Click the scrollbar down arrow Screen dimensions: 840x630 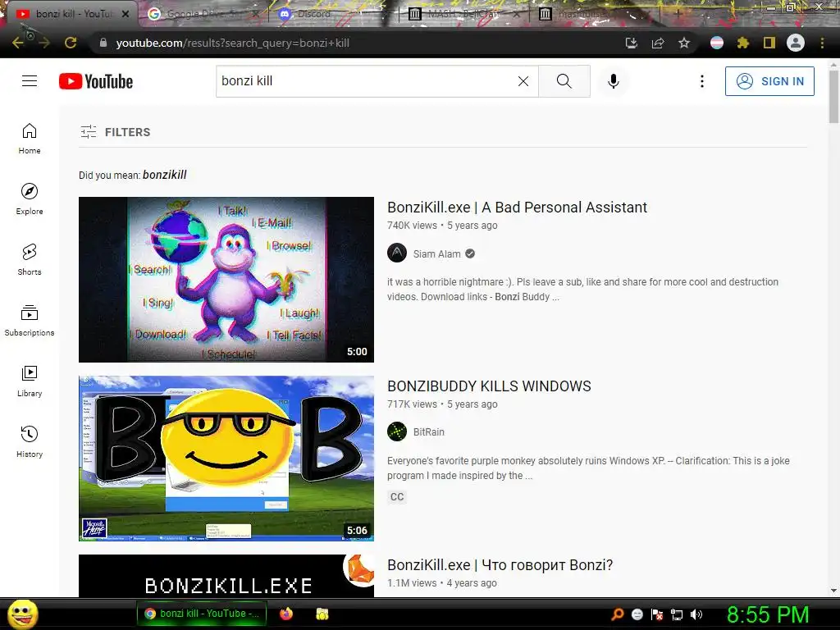(833, 591)
